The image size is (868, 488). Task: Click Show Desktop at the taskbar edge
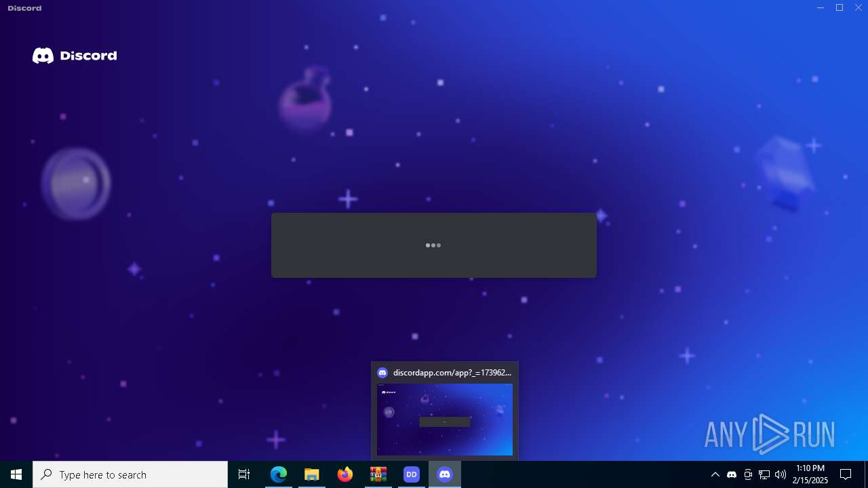click(x=866, y=474)
